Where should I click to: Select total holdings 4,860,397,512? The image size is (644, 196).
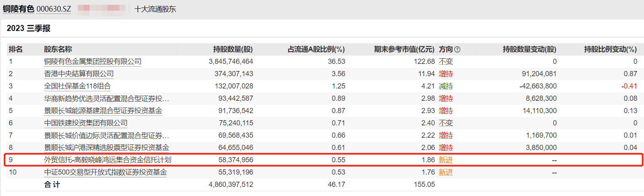click(231, 184)
